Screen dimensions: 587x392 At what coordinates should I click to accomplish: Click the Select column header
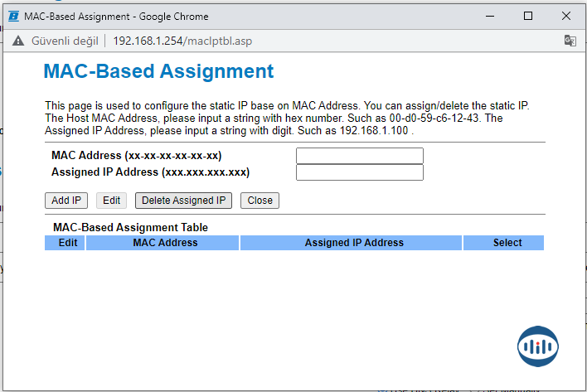click(507, 243)
